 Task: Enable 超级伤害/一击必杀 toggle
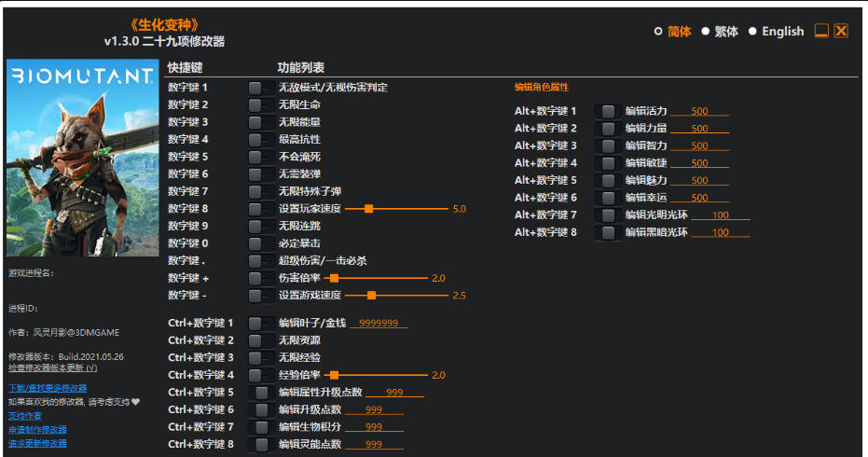click(x=261, y=261)
